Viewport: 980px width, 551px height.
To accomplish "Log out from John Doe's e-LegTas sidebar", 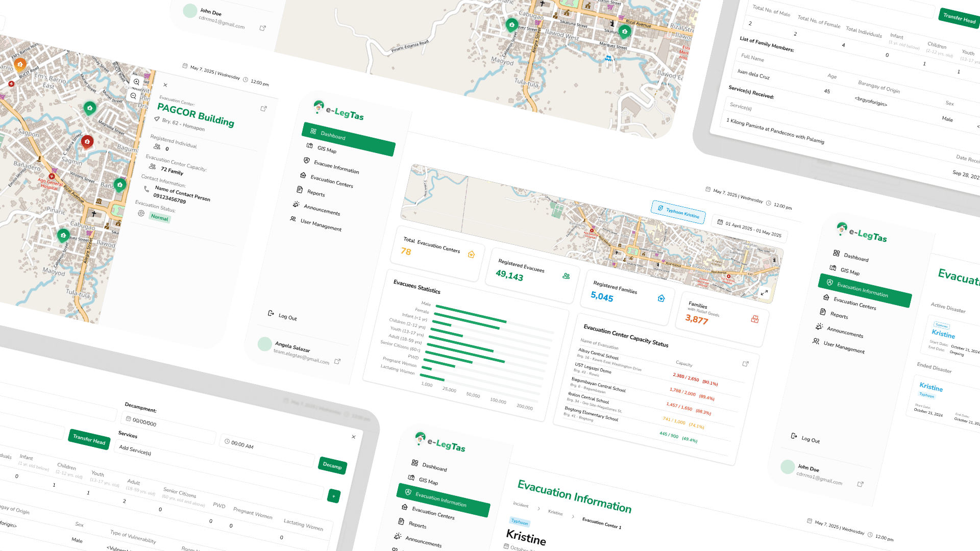I will 805,438.
